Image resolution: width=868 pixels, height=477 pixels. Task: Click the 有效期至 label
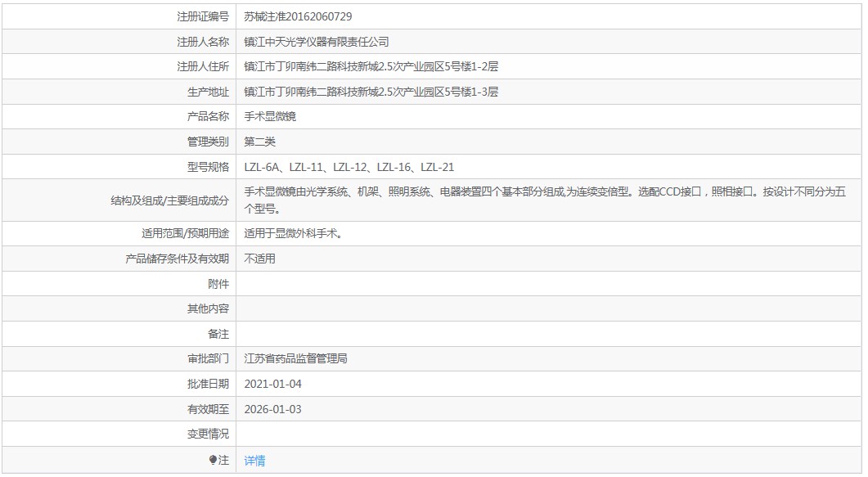(x=208, y=409)
